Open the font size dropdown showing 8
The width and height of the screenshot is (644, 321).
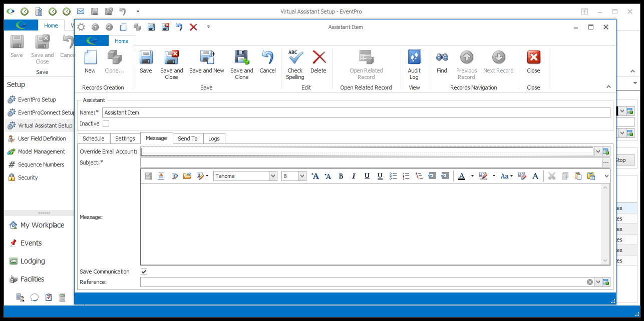click(x=302, y=176)
